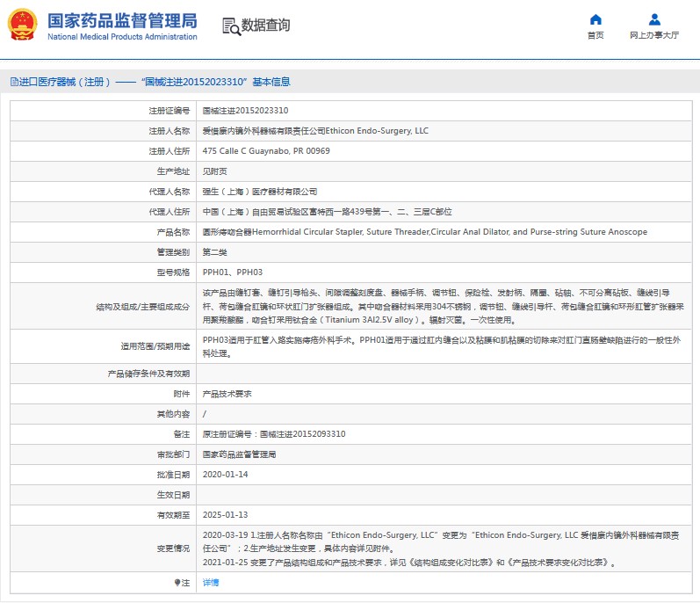This screenshot has width=700, height=603.
Task: Select the Hemorrhoidal Circular Stapler product name
Action: coord(424,232)
